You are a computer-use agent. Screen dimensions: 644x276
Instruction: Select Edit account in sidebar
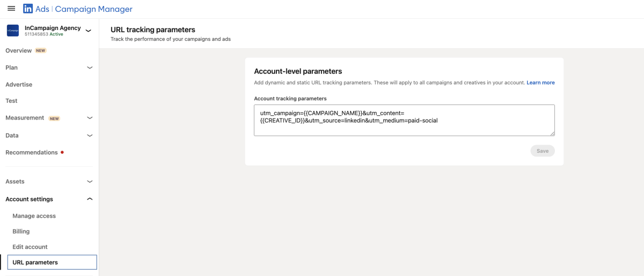click(x=30, y=247)
